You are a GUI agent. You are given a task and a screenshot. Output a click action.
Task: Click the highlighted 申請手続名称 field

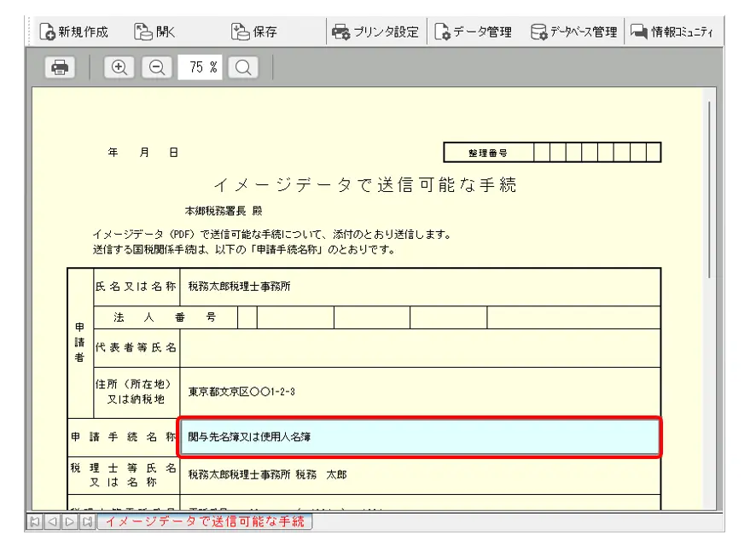click(419, 437)
